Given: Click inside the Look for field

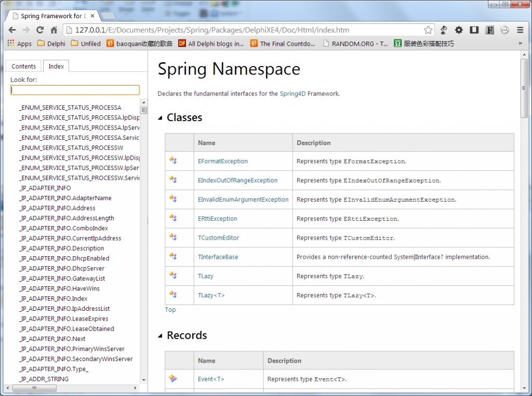Looking at the screenshot, I should [x=75, y=89].
